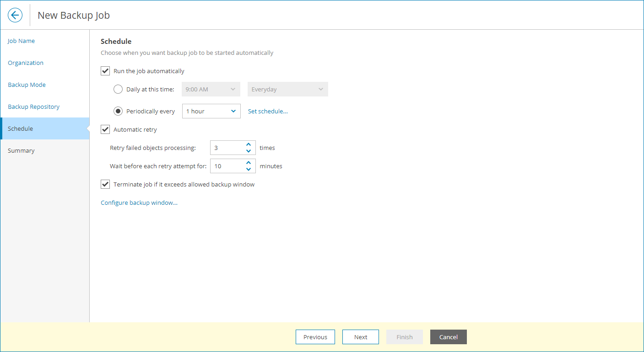The image size is (644, 352).
Task: Click the Next button
Action: 360,337
